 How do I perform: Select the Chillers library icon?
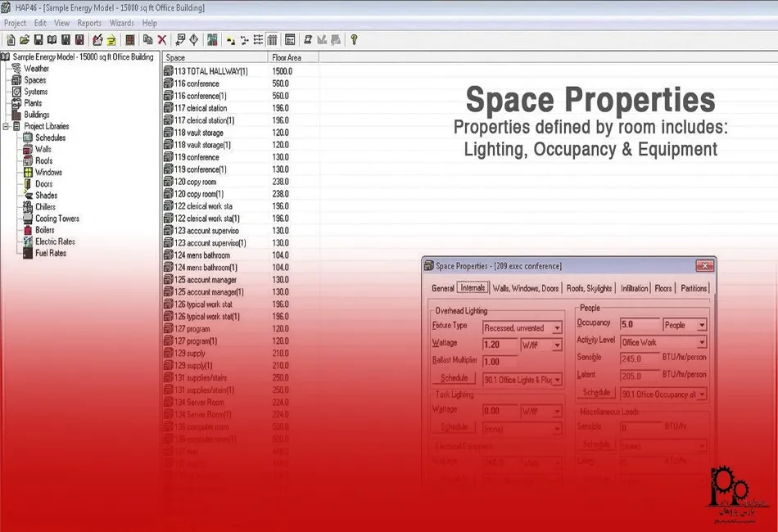[26, 207]
